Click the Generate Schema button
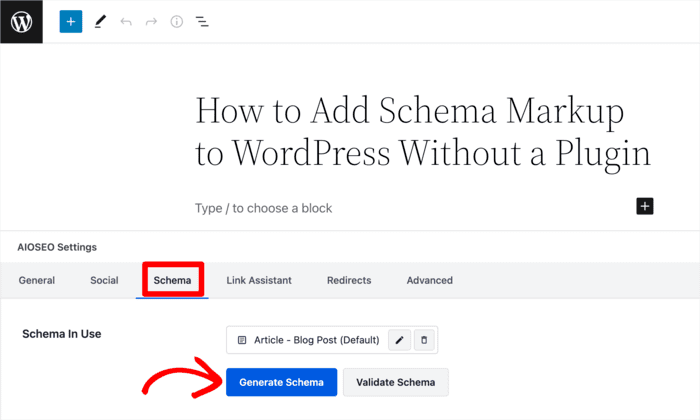700x420 pixels. (281, 382)
